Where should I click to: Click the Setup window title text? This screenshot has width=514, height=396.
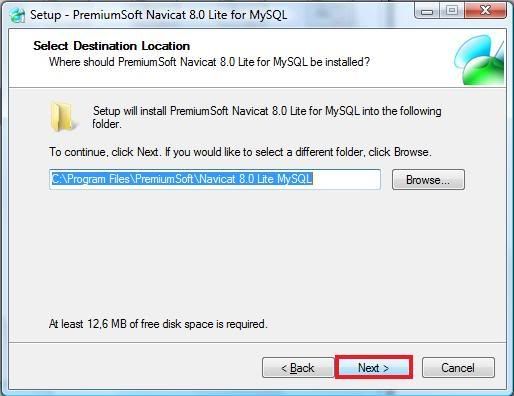click(159, 15)
